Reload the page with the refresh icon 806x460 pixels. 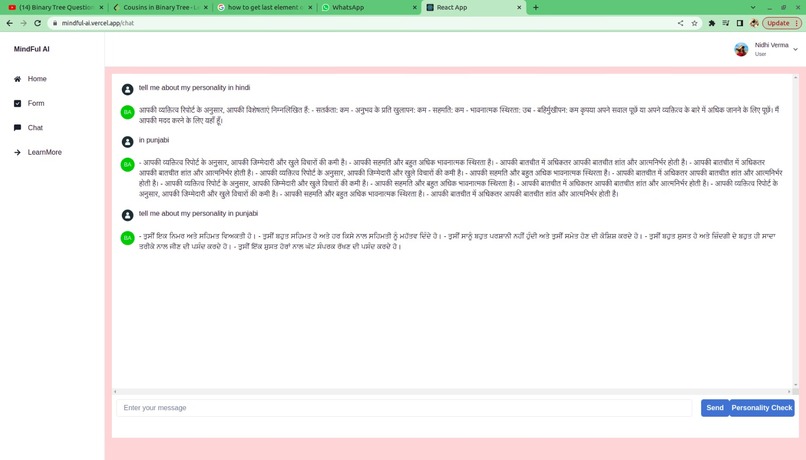(x=38, y=23)
